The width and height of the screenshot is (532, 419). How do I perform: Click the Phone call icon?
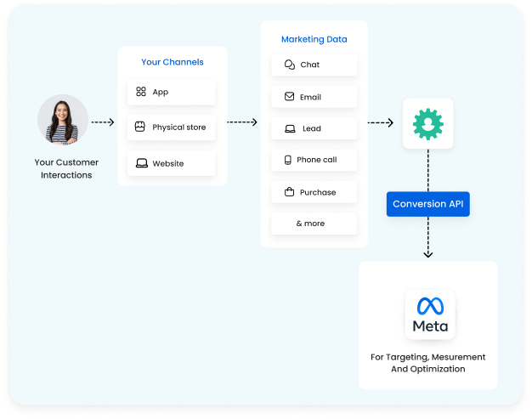click(x=288, y=160)
